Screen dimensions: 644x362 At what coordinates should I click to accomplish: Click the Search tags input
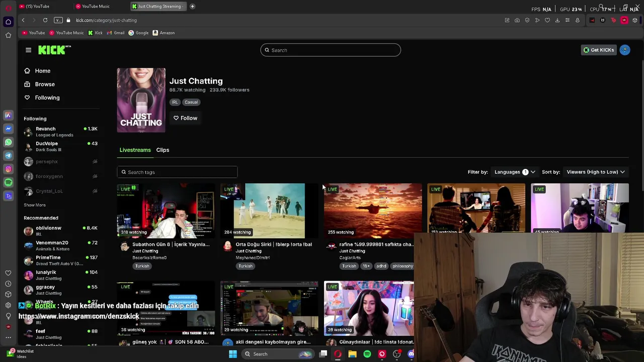coord(177,172)
